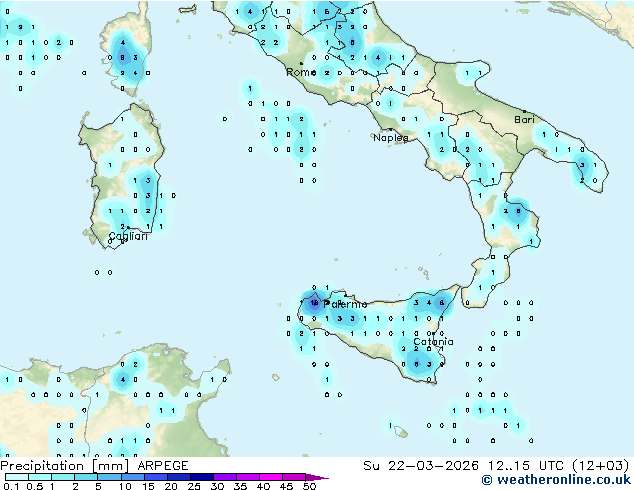Viewport: 634px width, 490px height.
Task: Click the Bari city label
Action: click(x=524, y=119)
